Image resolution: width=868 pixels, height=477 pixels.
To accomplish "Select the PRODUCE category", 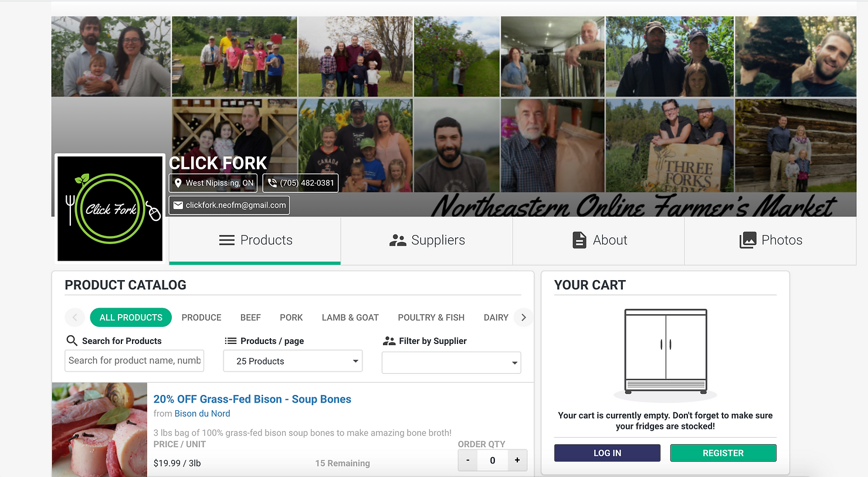I will 201,317.
